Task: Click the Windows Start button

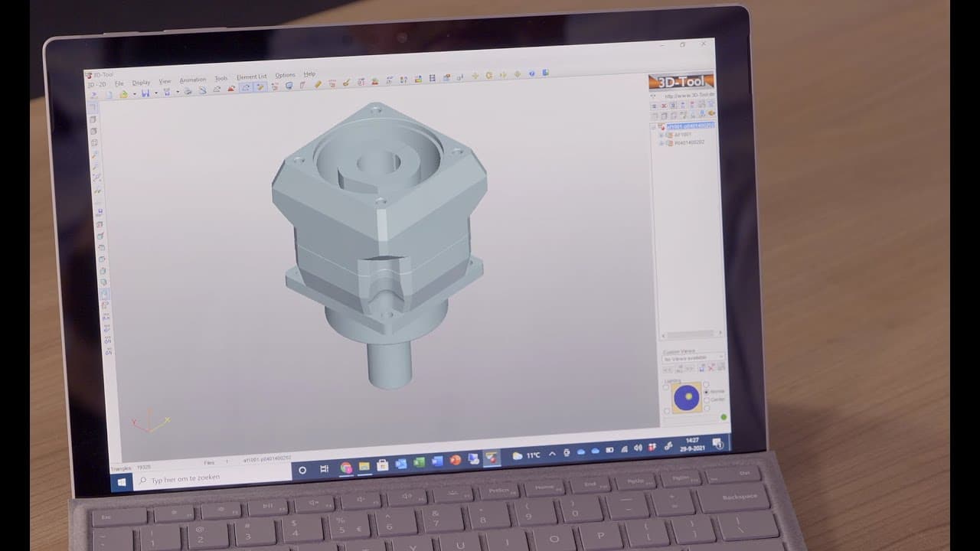Action: [122, 483]
